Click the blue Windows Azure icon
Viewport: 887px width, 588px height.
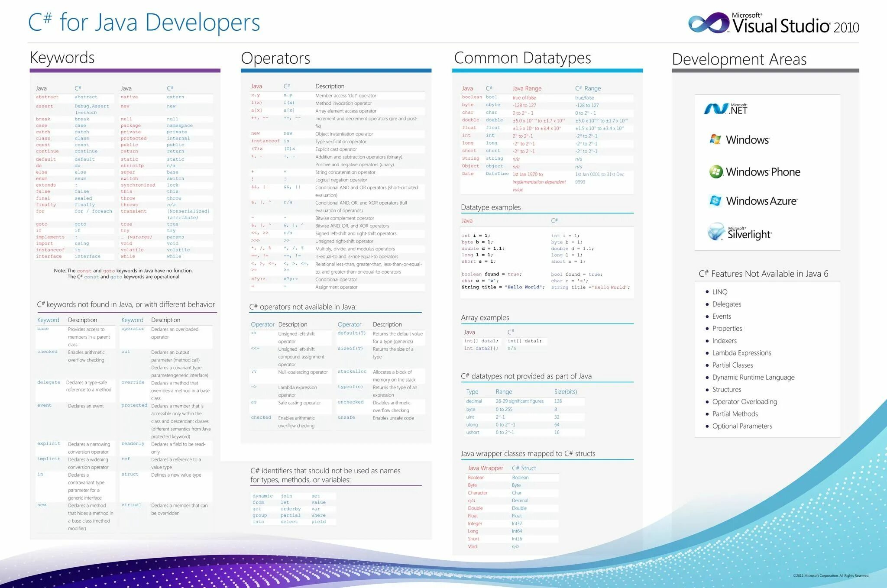coord(715,201)
